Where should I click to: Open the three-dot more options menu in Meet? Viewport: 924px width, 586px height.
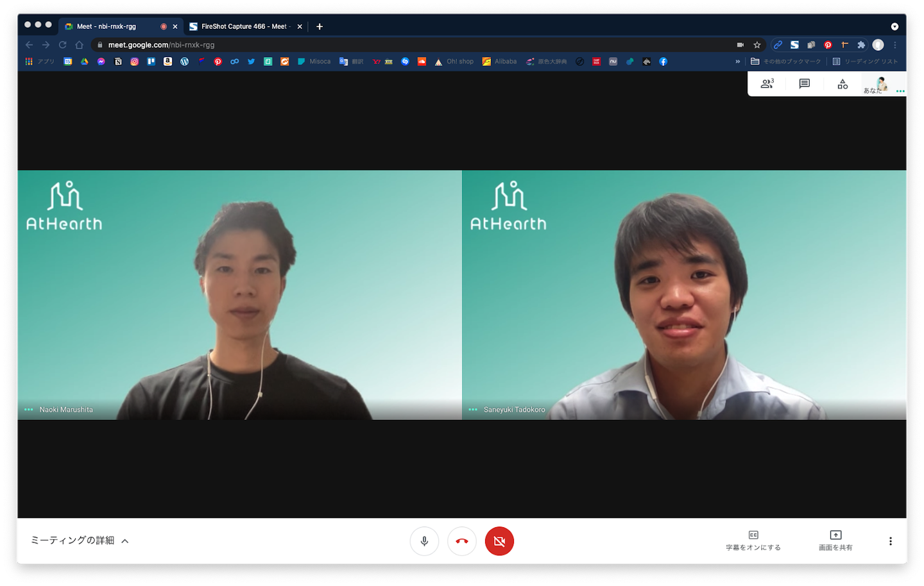point(891,541)
